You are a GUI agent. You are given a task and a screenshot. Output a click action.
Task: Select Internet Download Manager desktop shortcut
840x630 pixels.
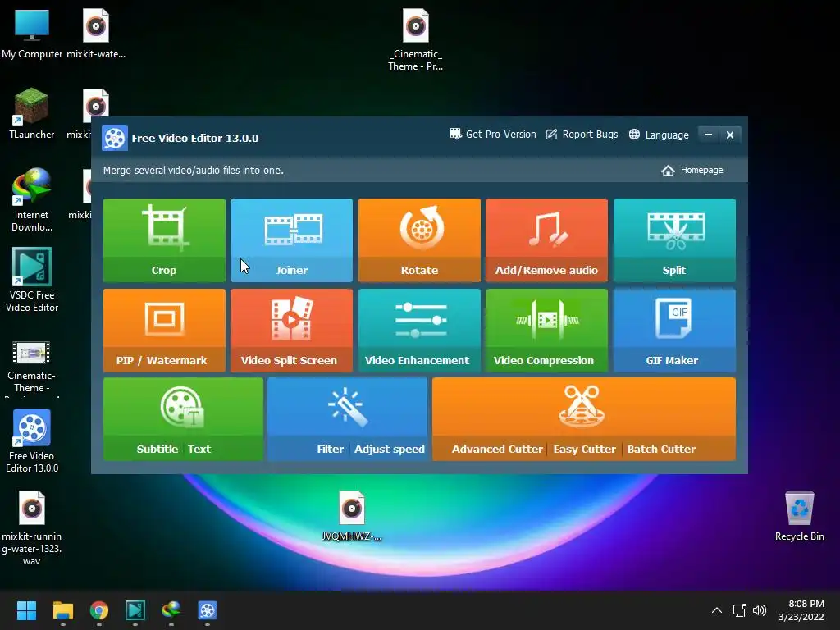tap(32, 200)
